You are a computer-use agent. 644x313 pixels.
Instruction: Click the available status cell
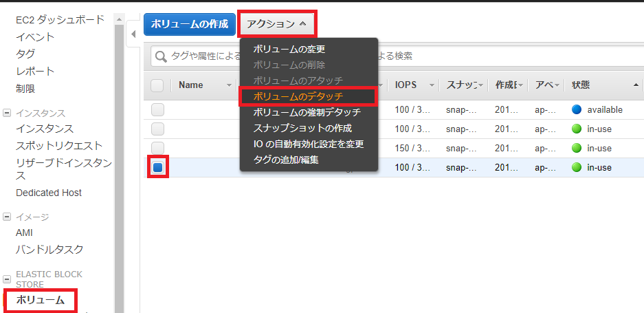(x=603, y=110)
